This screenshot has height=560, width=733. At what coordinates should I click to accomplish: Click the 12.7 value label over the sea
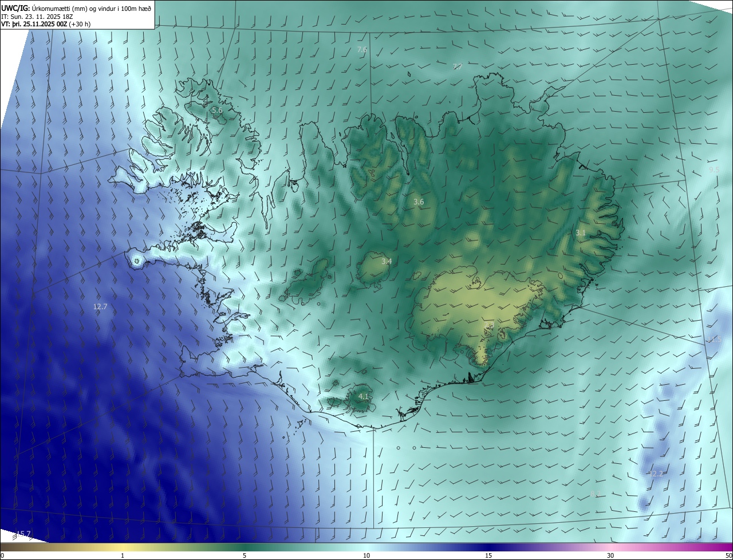pos(100,307)
